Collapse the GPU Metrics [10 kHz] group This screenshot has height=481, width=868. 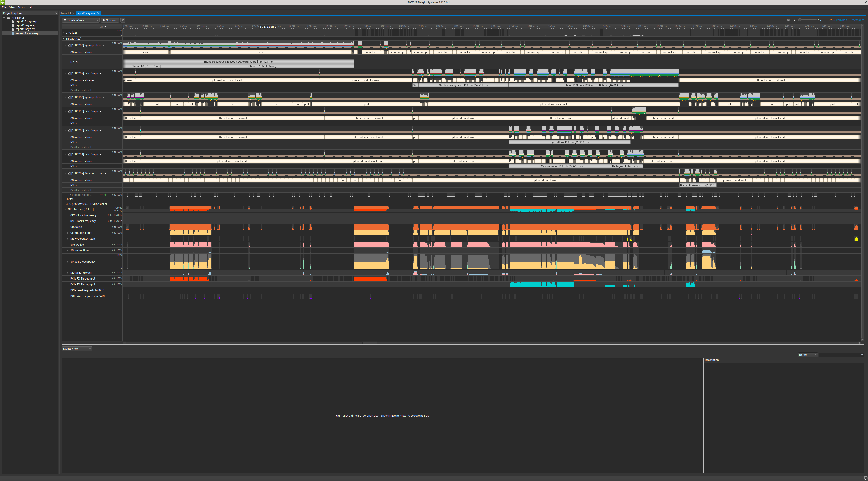pyautogui.click(x=66, y=209)
